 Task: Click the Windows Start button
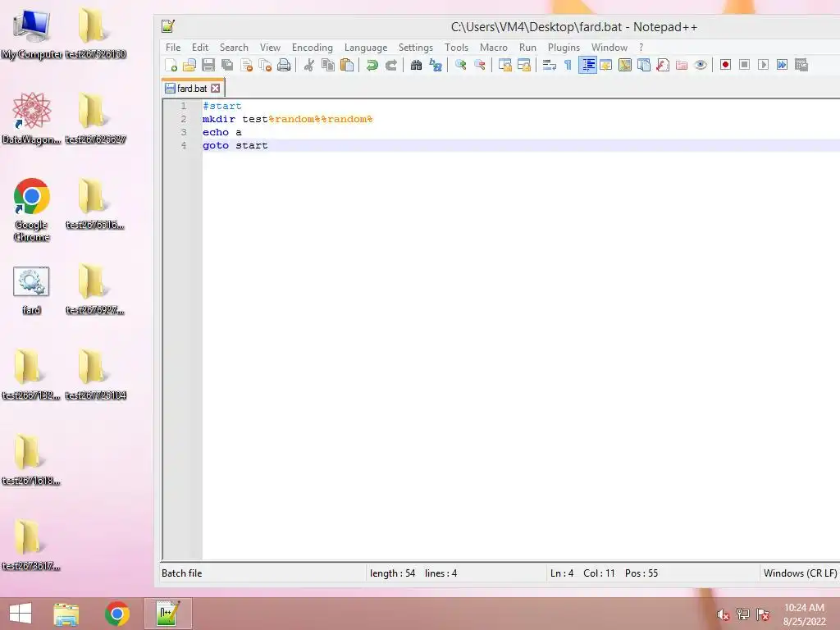point(21,614)
